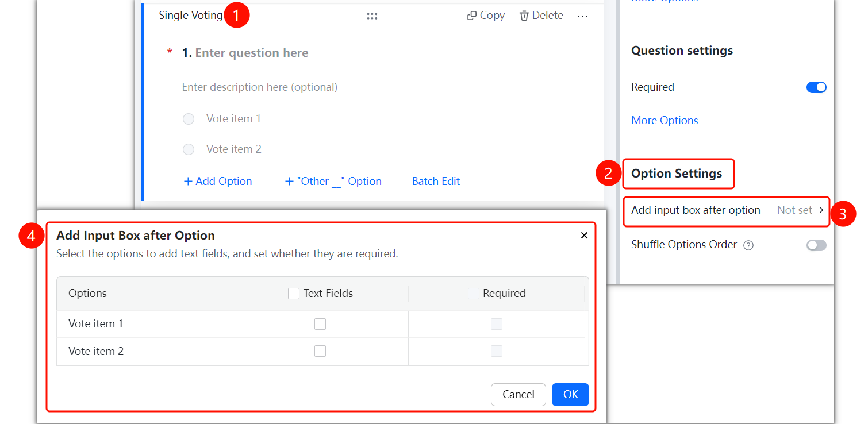This screenshot has height=424, width=868.
Task: Click the Question settings heading
Action: coord(682,51)
